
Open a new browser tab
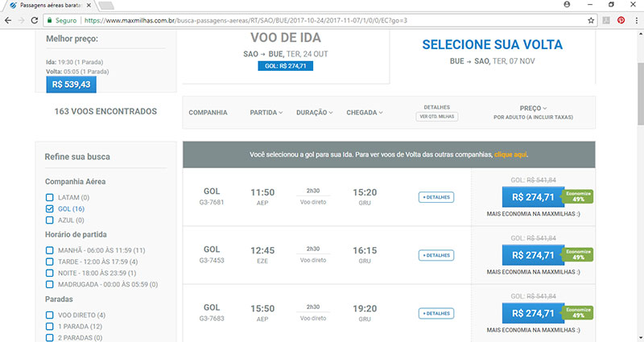click(x=106, y=6)
